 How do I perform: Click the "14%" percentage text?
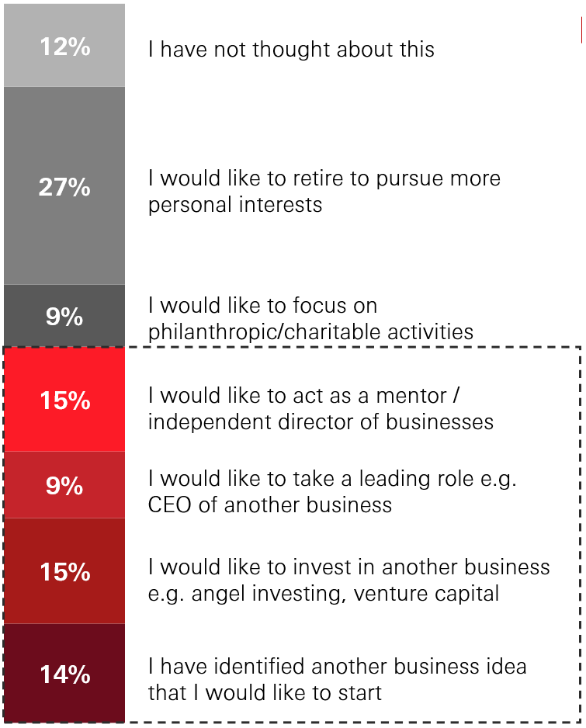click(x=64, y=674)
